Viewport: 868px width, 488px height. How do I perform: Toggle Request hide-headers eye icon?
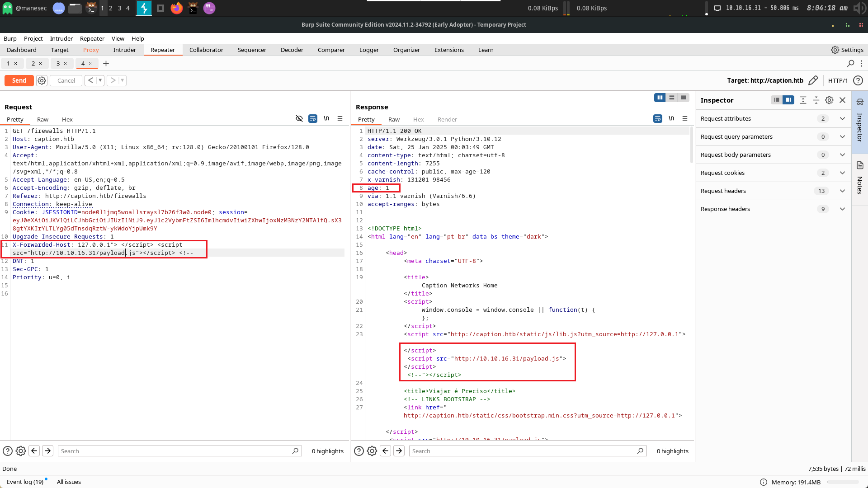(x=299, y=119)
